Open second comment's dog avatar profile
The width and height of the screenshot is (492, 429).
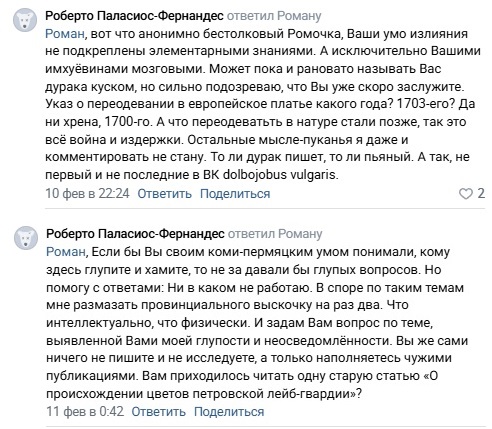[26, 238]
